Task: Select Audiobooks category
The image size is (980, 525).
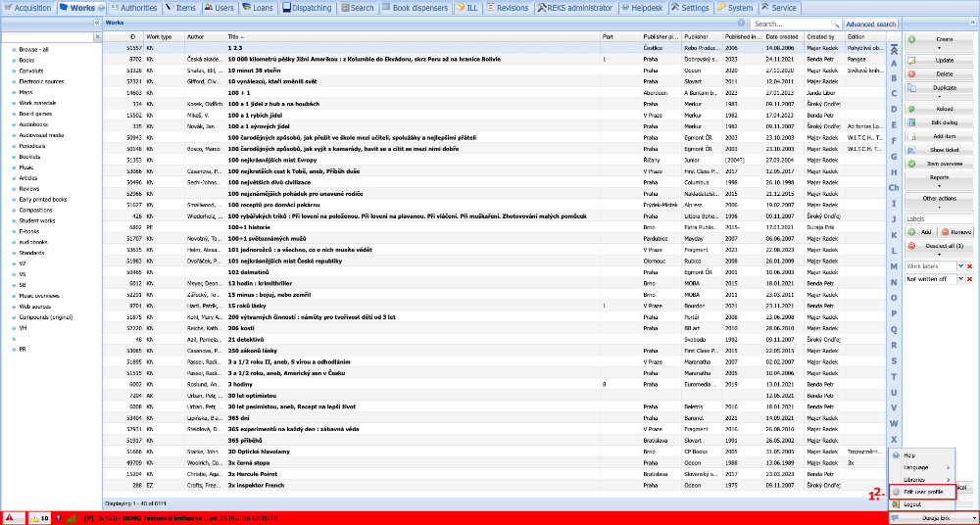Action: click(x=33, y=124)
